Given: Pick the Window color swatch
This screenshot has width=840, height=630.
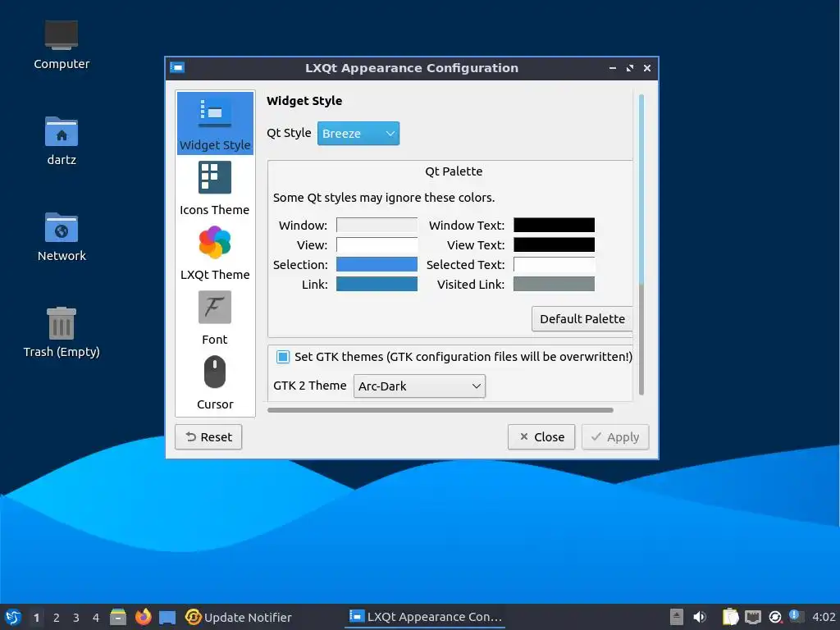Looking at the screenshot, I should pyautogui.click(x=377, y=225).
